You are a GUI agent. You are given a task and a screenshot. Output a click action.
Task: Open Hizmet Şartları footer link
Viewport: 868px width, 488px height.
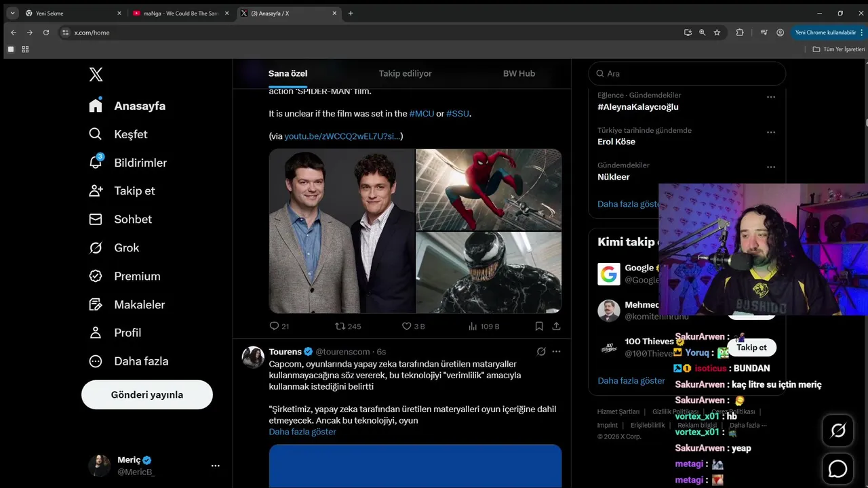point(618,411)
